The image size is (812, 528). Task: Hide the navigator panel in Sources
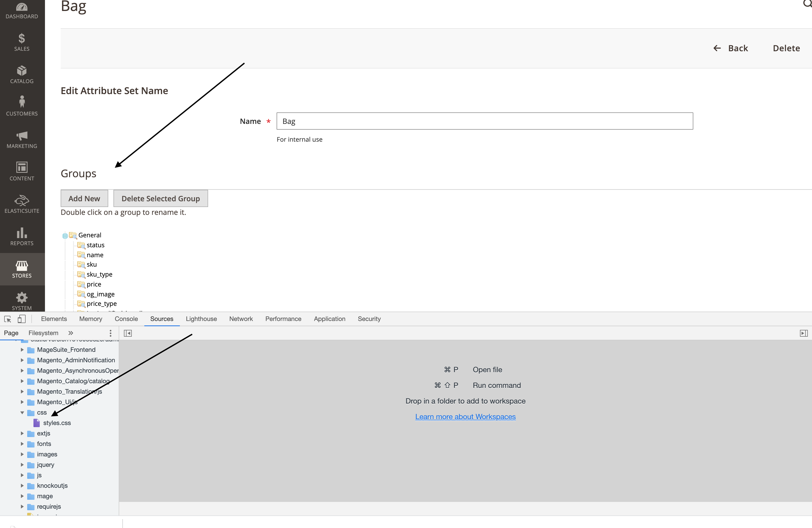click(128, 333)
